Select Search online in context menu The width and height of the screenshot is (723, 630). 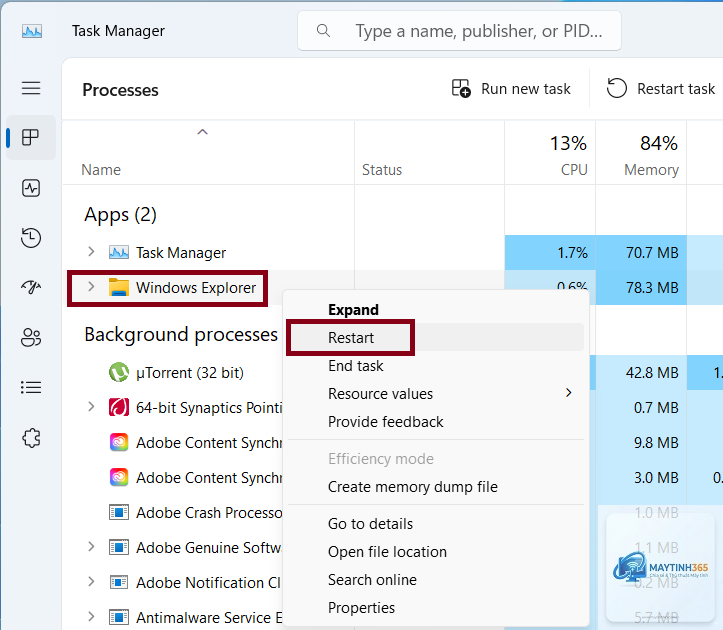436,580
